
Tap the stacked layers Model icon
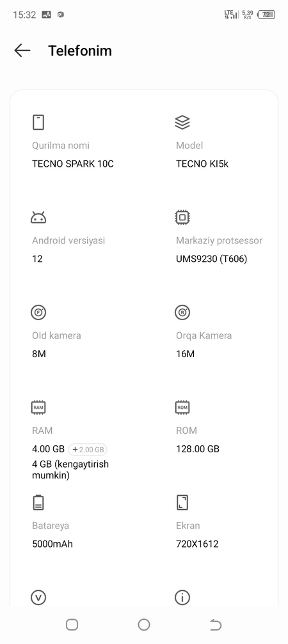tap(182, 123)
